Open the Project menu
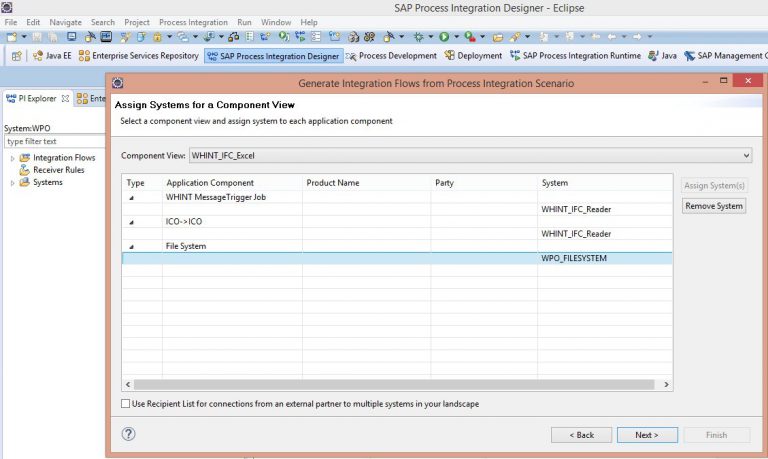 [137, 23]
